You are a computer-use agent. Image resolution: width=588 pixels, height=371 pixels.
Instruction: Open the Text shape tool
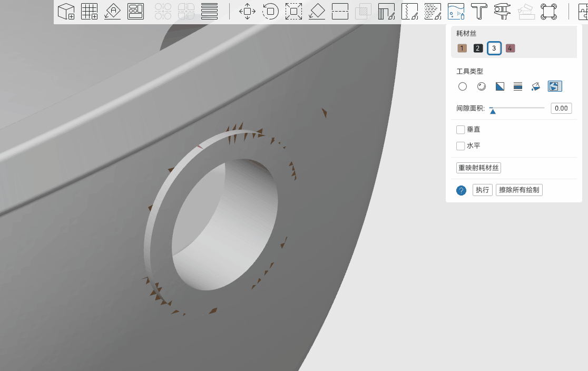pos(479,11)
